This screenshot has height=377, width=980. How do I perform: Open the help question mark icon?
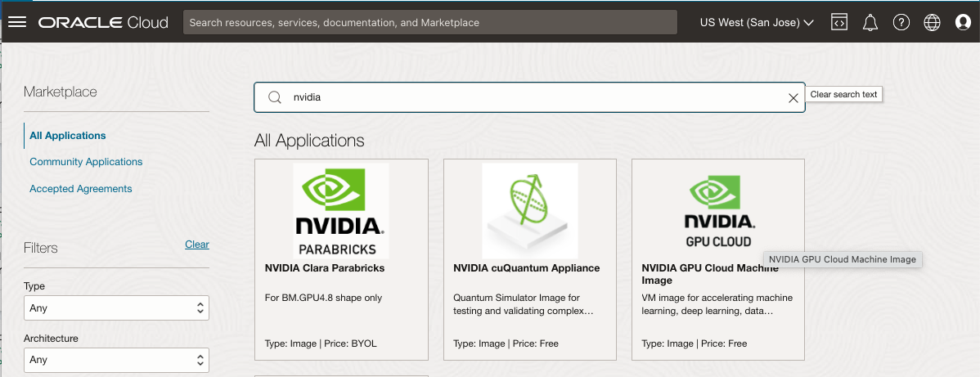901,23
